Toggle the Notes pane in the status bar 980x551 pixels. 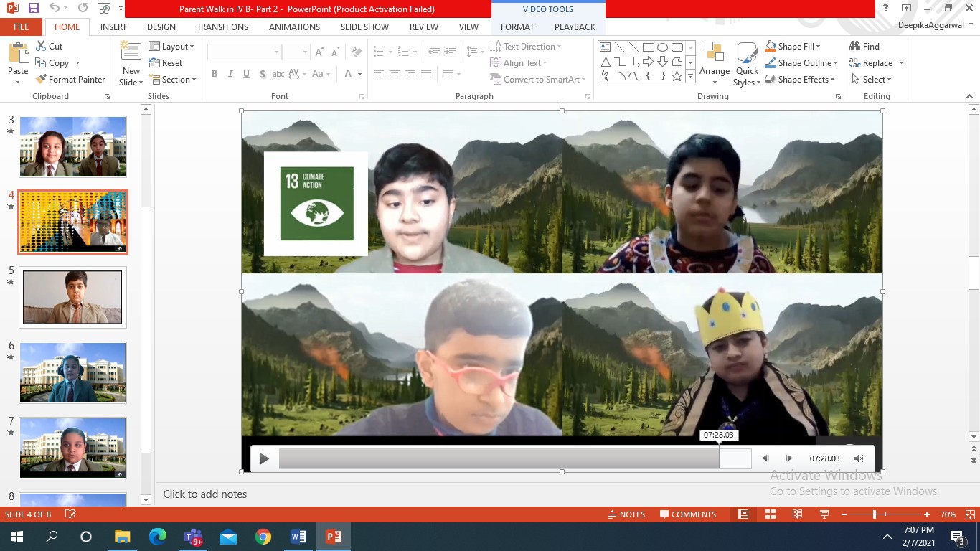pyautogui.click(x=626, y=514)
